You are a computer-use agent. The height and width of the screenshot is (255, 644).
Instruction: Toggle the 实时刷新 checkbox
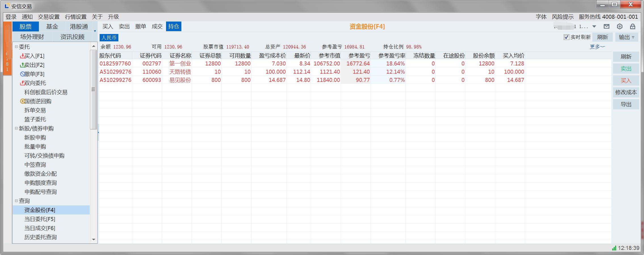tap(566, 37)
